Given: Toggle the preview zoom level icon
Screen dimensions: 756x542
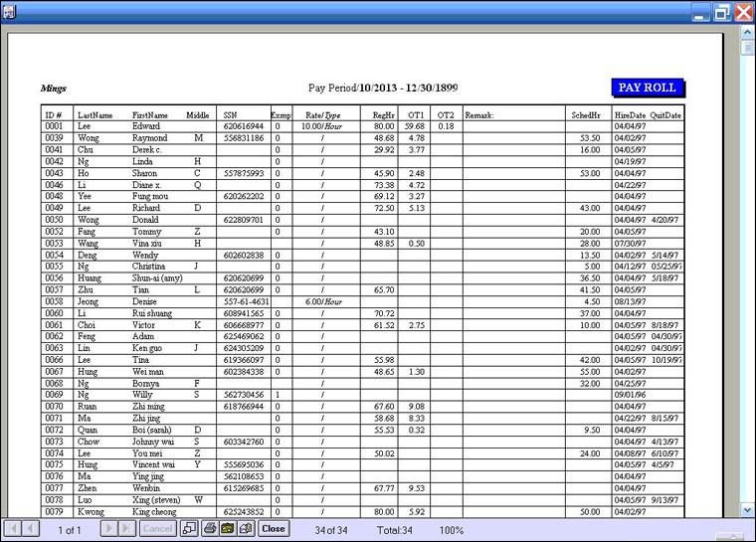Looking at the screenshot, I should click(x=189, y=528).
